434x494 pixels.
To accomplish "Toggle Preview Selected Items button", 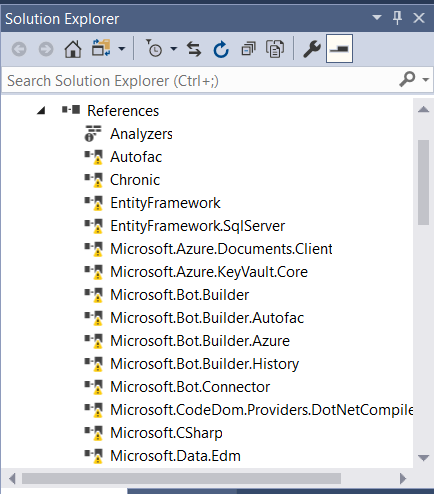I will (339, 49).
